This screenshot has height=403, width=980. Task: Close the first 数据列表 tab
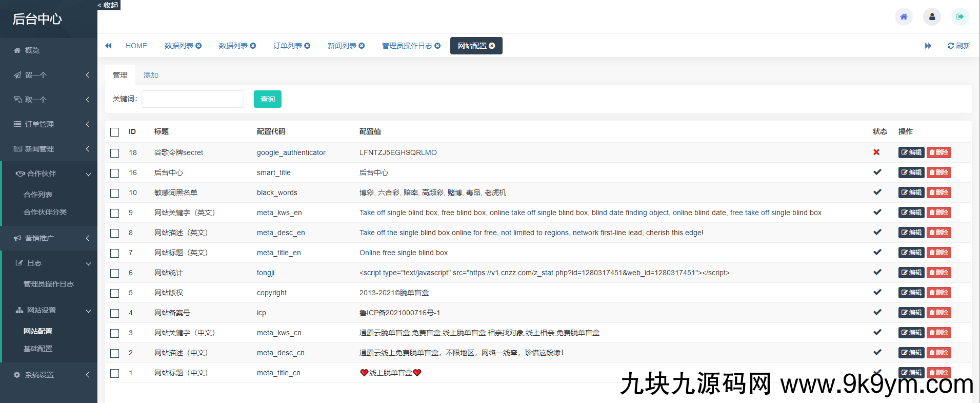[x=198, y=46]
